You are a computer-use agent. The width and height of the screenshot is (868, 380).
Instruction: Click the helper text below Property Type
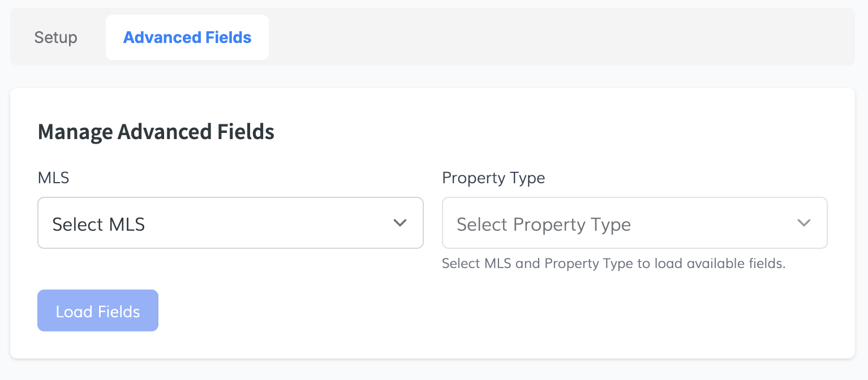[x=613, y=264]
